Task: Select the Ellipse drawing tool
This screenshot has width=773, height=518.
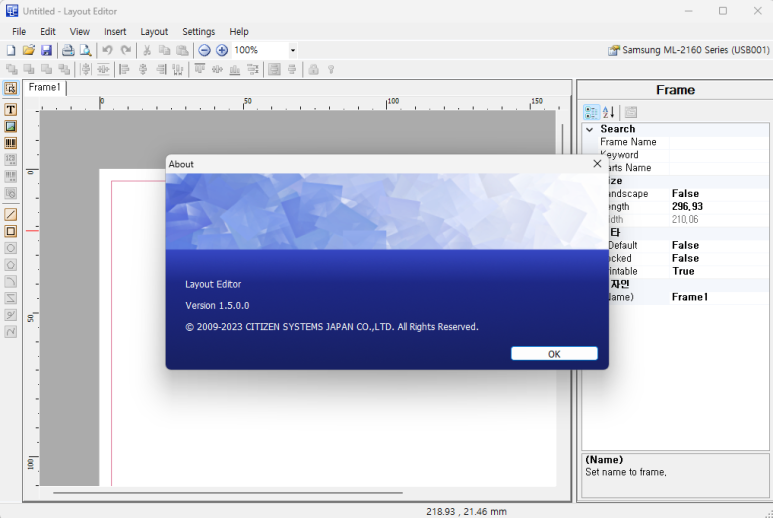Action: 11,248
